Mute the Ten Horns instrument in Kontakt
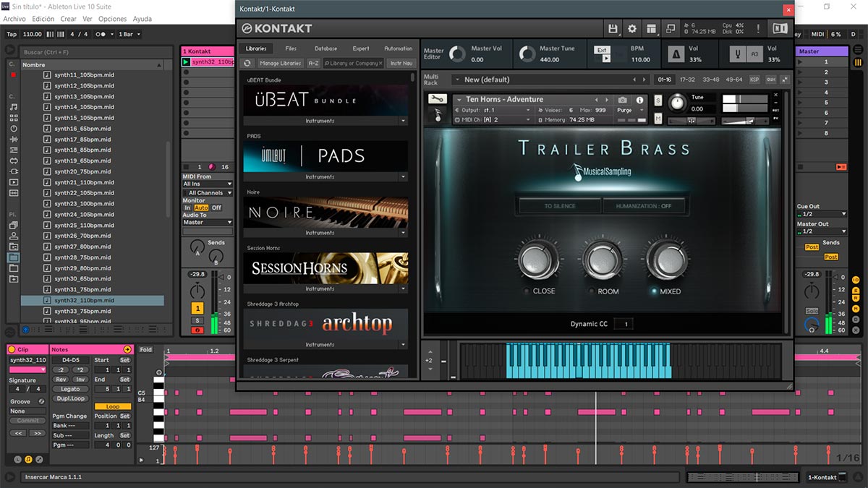The height and width of the screenshot is (488, 868). (x=658, y=119)
